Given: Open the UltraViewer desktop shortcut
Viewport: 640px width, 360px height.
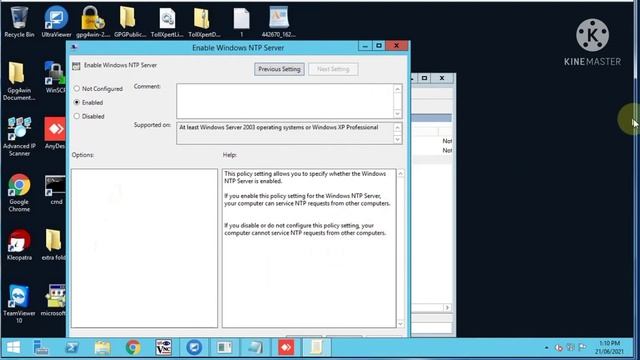Looking at the screenshot, I should pos(56,22).
